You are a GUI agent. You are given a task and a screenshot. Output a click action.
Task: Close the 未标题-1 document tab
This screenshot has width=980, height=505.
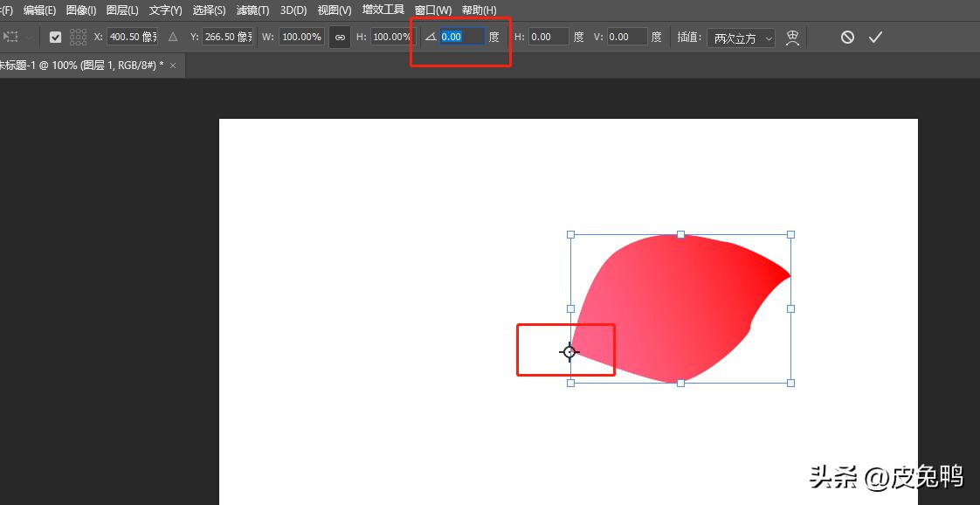tap(173, 66)
